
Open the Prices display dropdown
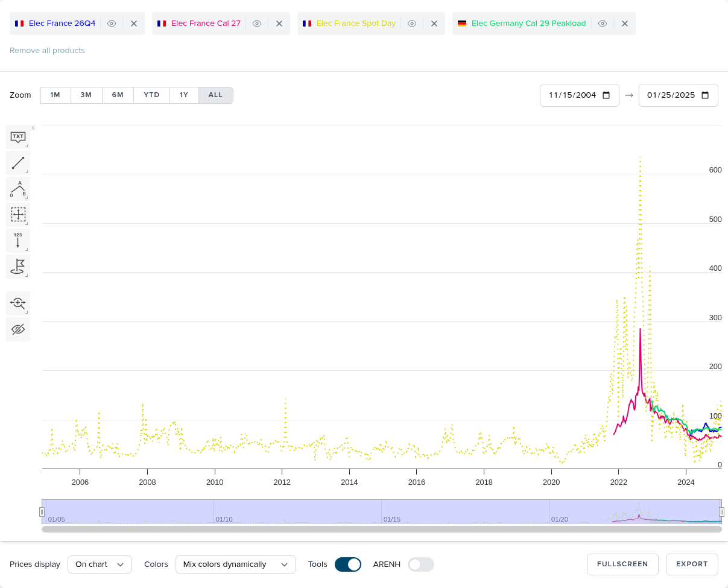(100, 564)
